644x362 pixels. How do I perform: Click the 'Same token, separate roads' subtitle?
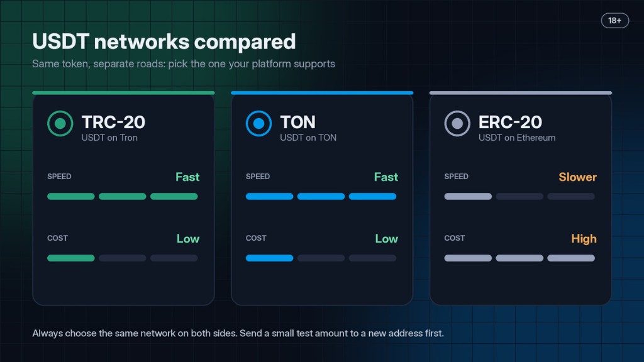184,64
